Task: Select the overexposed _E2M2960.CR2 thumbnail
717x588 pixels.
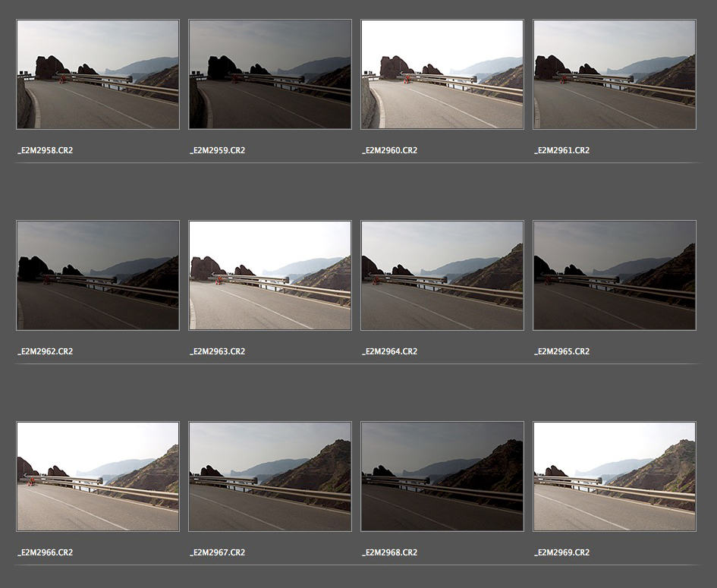Action: [442, 74]
